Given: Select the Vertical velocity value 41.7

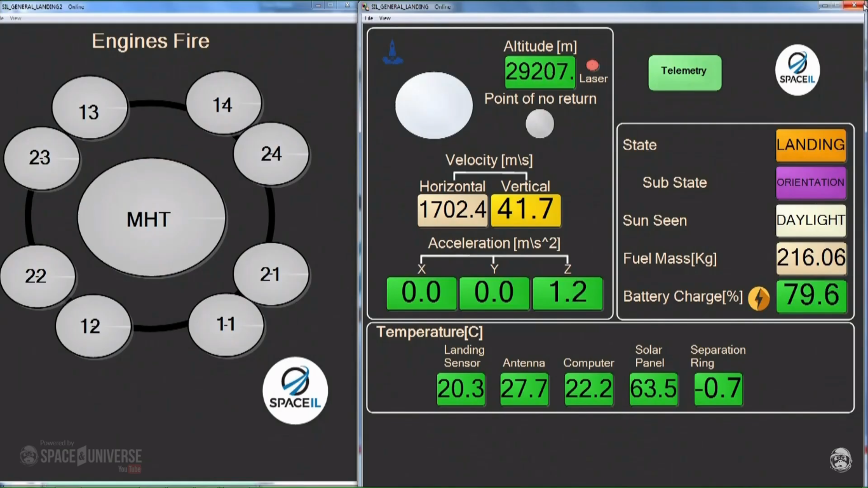Looking at the screenshot, I should coord(526,210).
